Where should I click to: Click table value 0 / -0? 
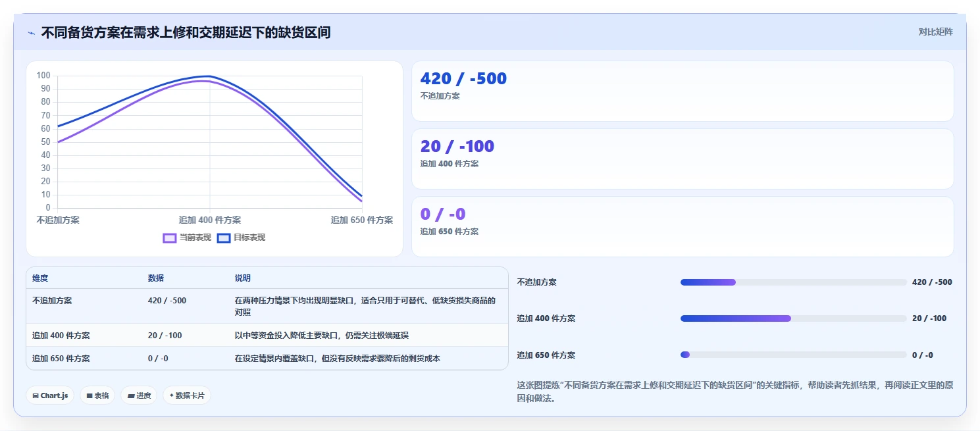[158, 359]
